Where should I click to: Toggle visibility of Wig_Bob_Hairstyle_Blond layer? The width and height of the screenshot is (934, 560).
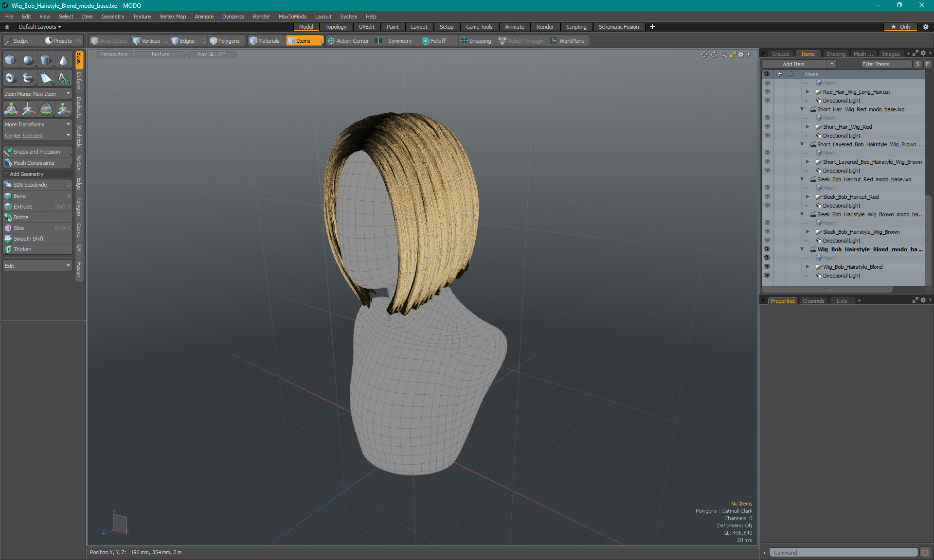767,267
